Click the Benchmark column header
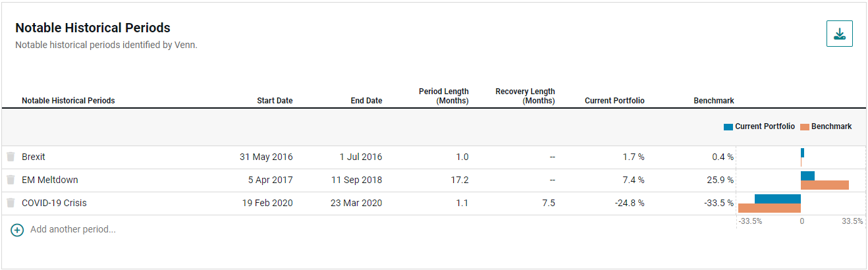 [x=713, y=101]
